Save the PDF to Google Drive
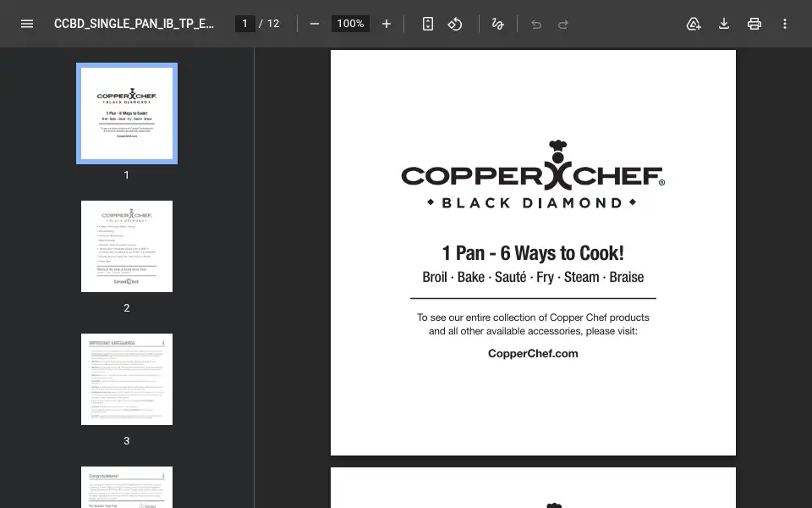The width and height of the screenshot is (812, 508). [694, 24]
